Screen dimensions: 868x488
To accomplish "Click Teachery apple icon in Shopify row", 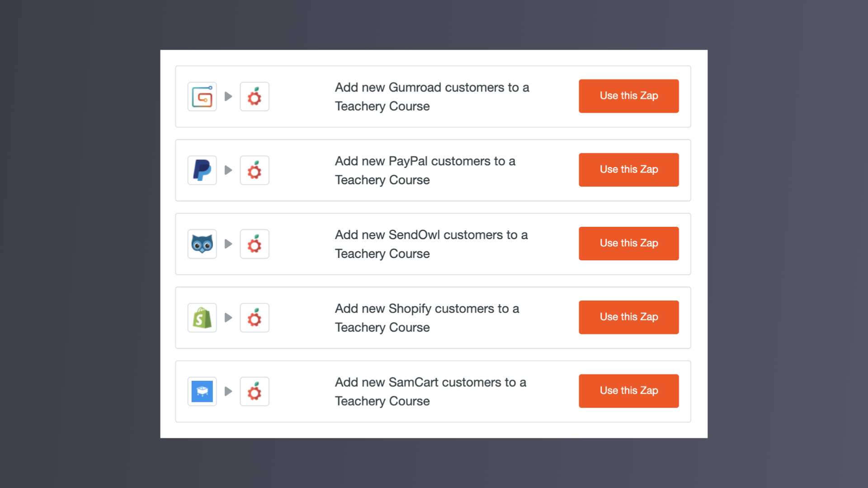I will [x=255, y=318].
